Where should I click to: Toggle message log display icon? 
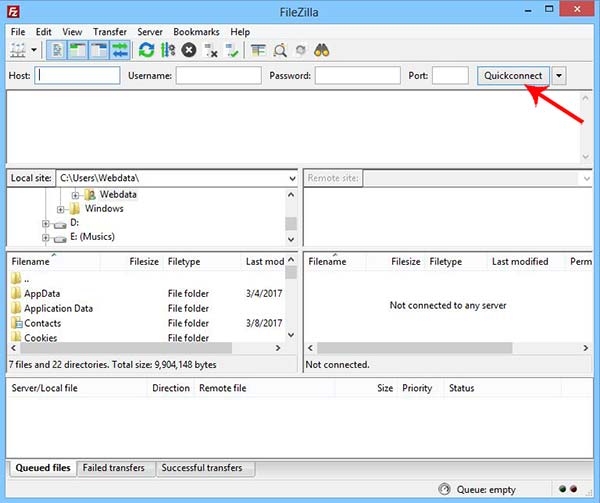[57, 50]
